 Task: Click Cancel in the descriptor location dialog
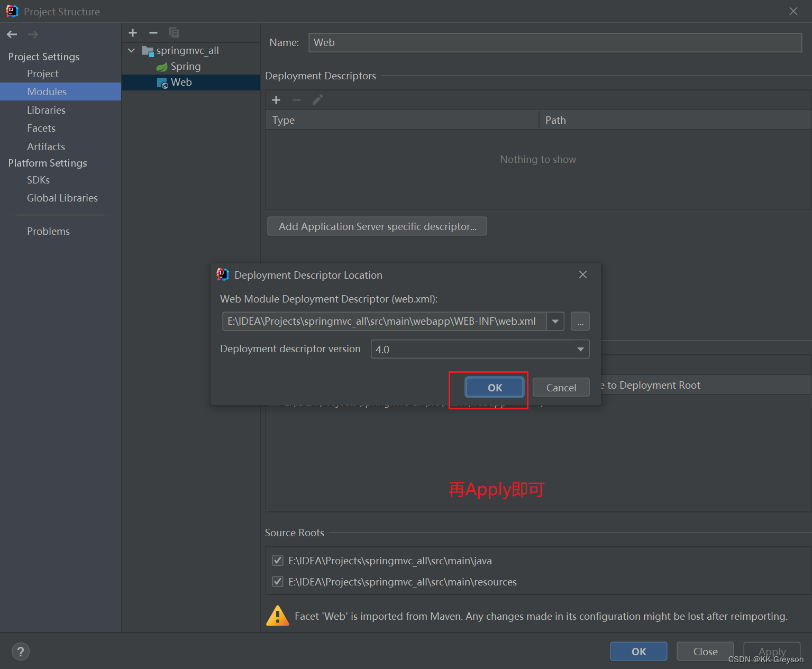(x=561, y=388)
